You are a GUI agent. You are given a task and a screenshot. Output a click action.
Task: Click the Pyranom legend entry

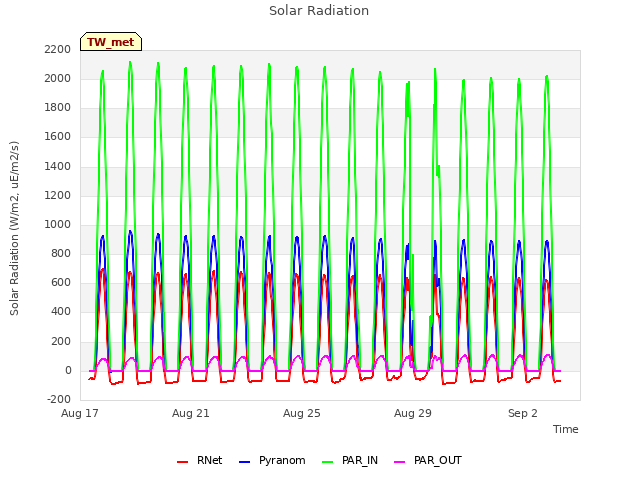[x=272, y=460]
